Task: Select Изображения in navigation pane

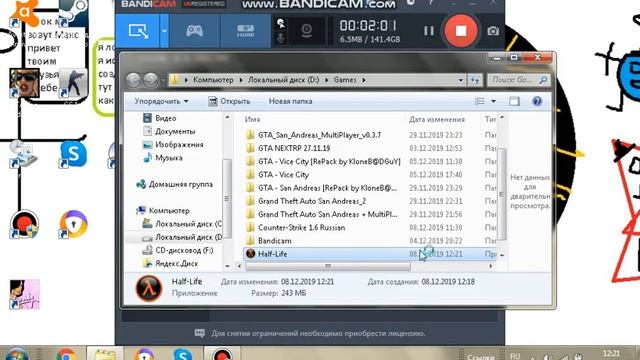Action: [173, 144]
